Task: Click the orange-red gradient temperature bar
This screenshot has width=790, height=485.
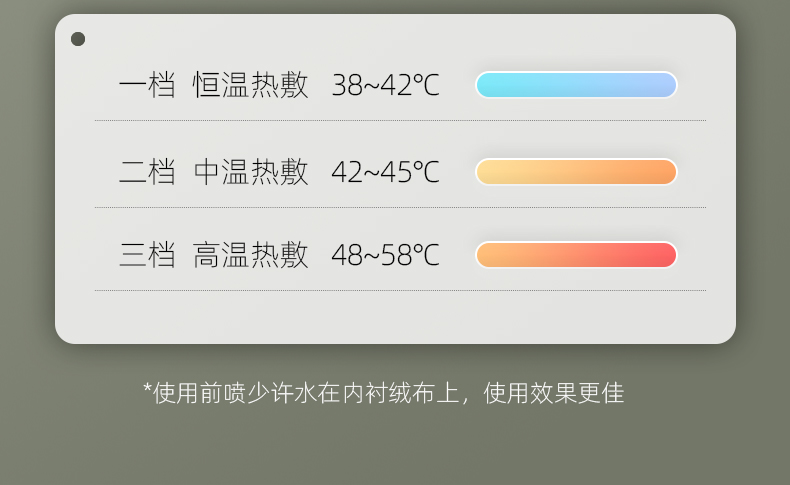Action: click(576, 254)
